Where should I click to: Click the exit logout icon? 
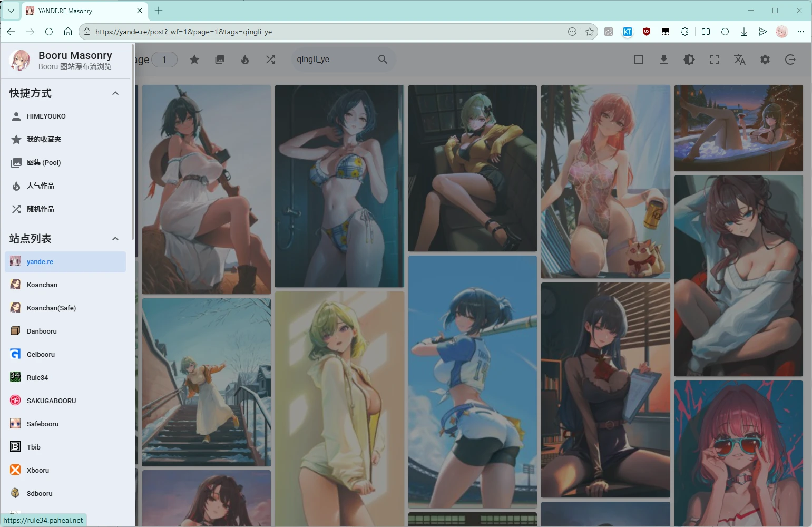pyautogui.click(x=790, y=60)
